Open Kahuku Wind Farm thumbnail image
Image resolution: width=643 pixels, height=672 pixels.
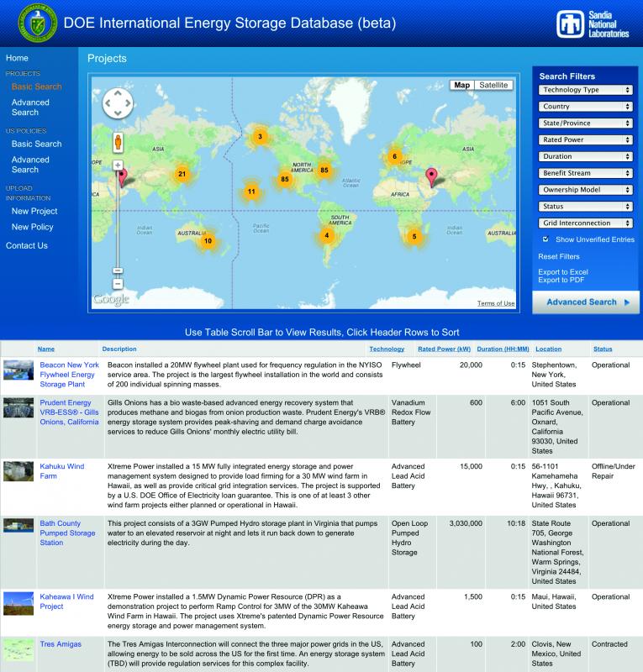18,471
